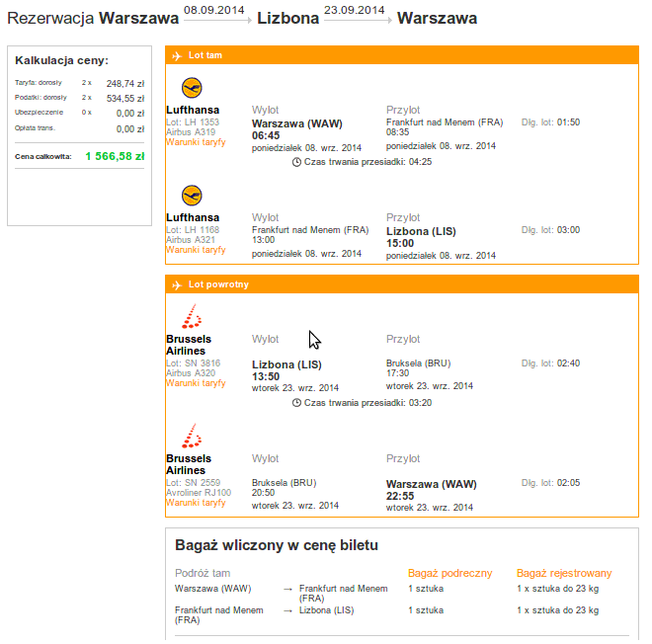Open Warunki taryfy for flight SN 2559
The height and width of the screenshot is (644, 652).
196,503
